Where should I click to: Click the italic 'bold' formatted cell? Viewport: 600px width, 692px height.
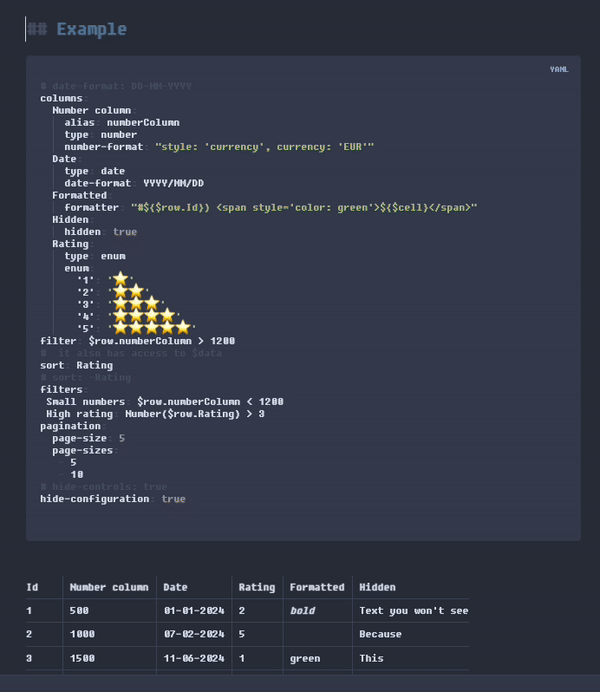(303, 611)
